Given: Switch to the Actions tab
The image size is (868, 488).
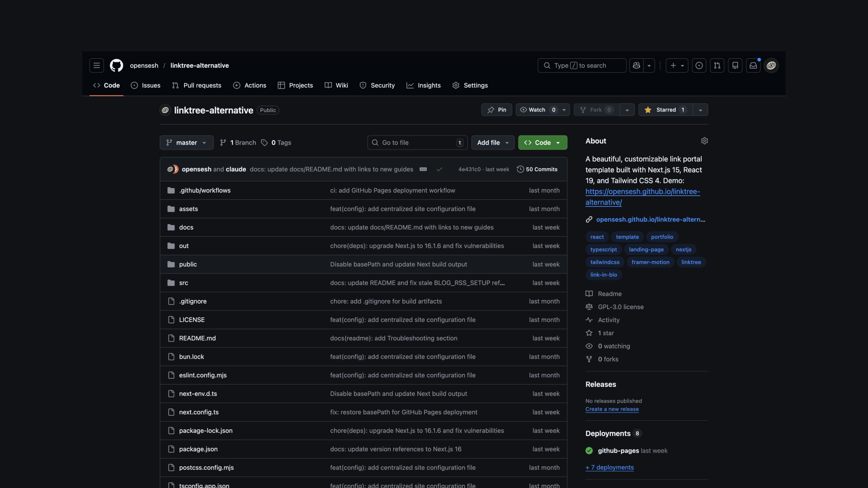Looking at the screenshot, I should [x=250, y=85].
